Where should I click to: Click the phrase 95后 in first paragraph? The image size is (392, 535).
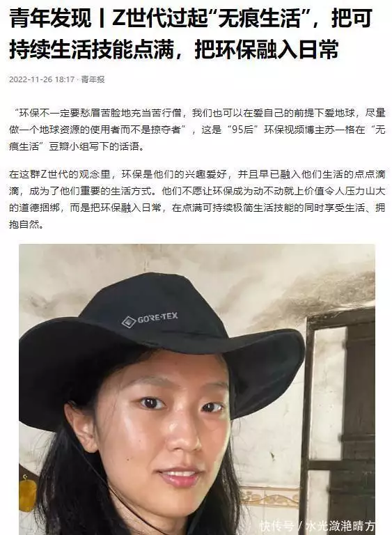click(242, 130)
